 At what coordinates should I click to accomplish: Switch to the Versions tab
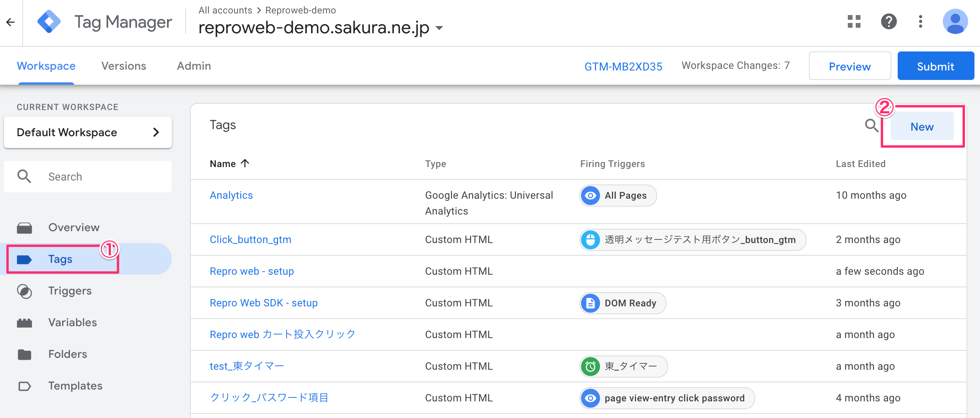[x=124, y=66]
